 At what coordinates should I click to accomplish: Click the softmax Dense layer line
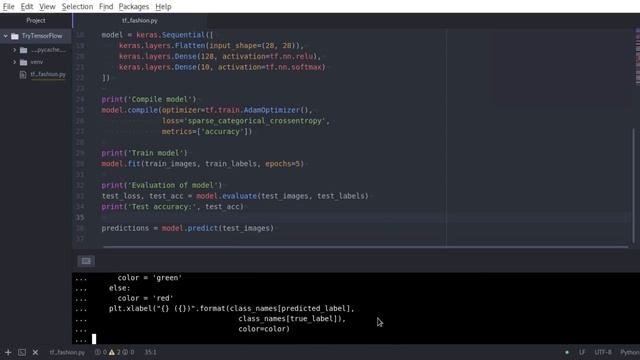222,67
